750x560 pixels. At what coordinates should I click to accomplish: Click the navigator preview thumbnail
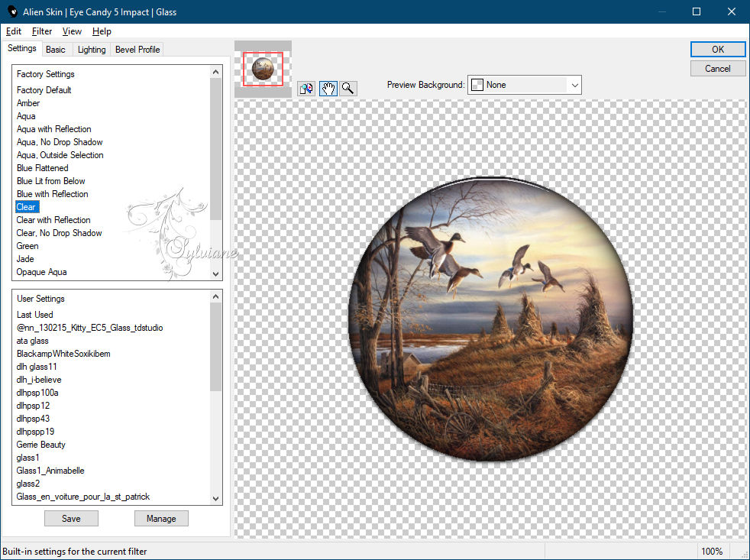coord(263,70)
